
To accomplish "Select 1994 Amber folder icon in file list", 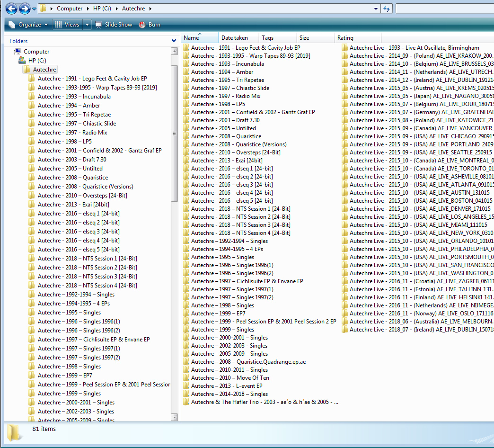I will click(186, 72).
